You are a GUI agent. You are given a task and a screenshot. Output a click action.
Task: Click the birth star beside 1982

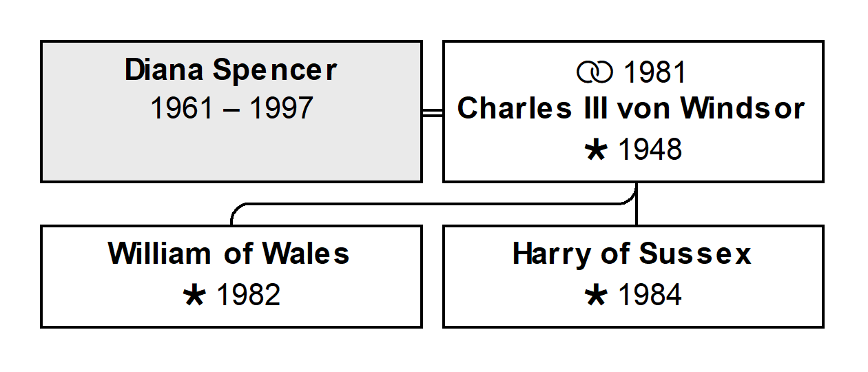(194, 296)
